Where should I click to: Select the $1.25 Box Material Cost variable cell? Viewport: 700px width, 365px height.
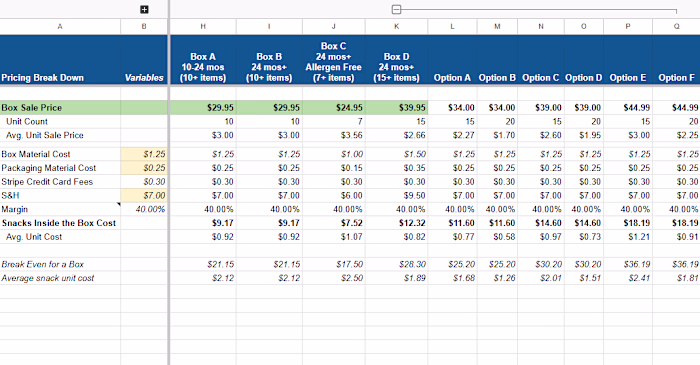[144, 154]
